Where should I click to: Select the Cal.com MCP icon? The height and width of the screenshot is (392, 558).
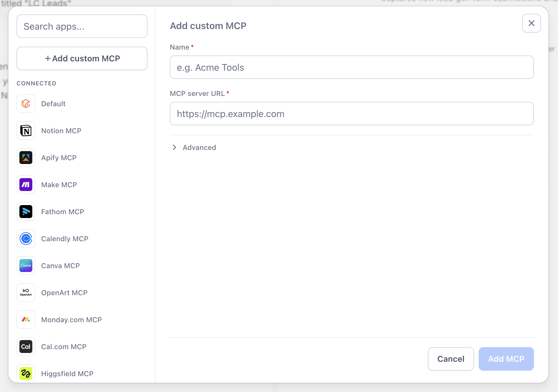click(26, 347)
